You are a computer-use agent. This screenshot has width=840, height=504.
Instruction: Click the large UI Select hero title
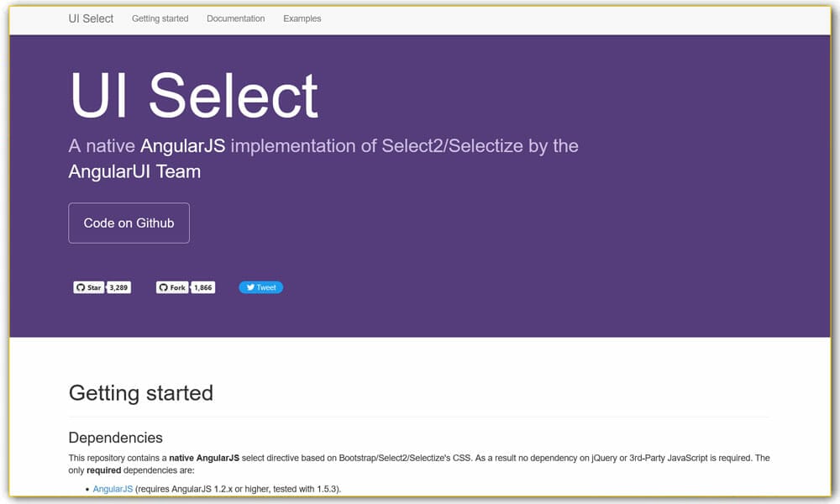tap(192, 95)
